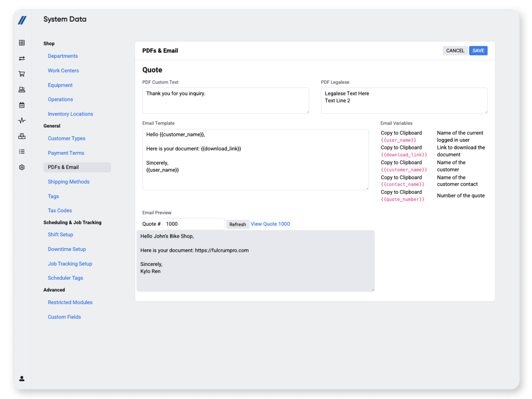Viewport: 532px width, 399px height.
Task: Click the transfer arrows sidebar icon
Action: [x=22, y=58]
